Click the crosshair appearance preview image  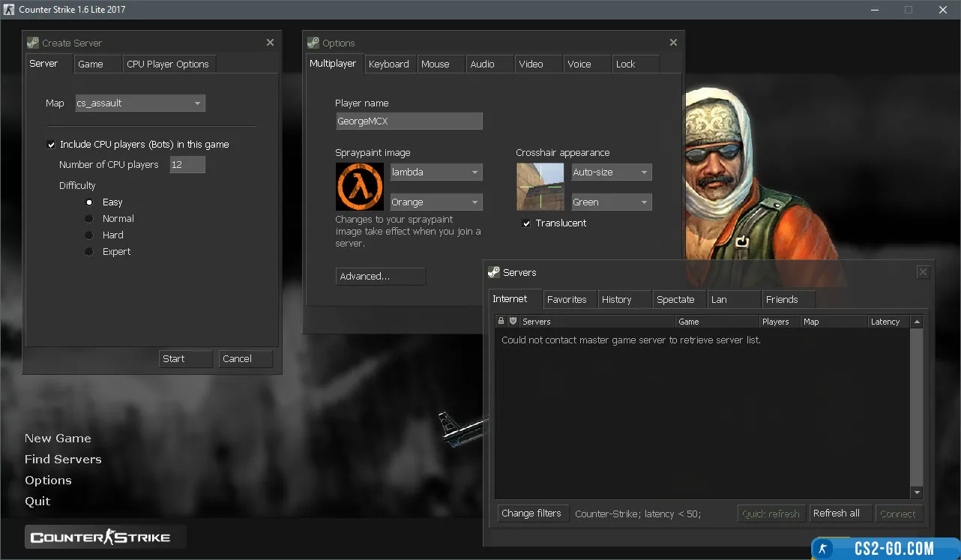pos(540,187)
